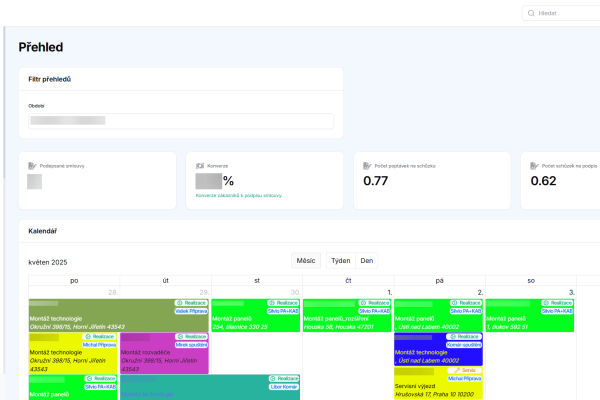
Task: Click the Servis wrench icon on Servisní výjezd
Action: 457,370
